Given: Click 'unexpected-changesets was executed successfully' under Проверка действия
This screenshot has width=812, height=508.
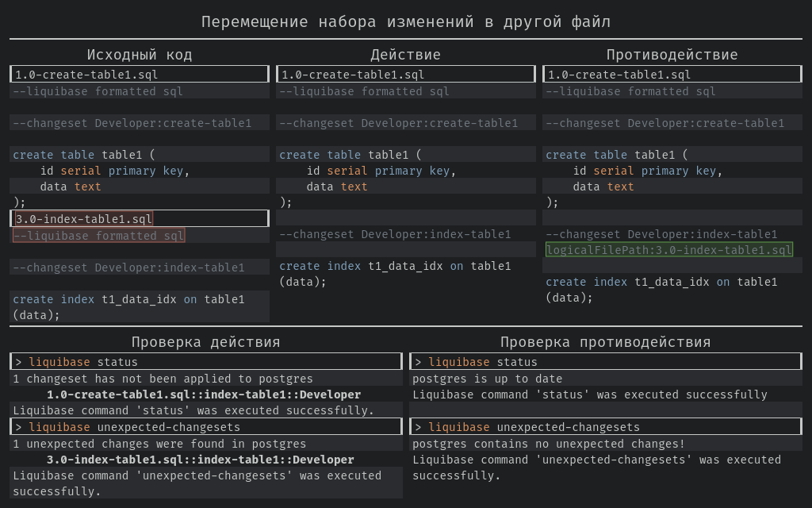Looking at the screenshot, I should [x=197, y=483].
